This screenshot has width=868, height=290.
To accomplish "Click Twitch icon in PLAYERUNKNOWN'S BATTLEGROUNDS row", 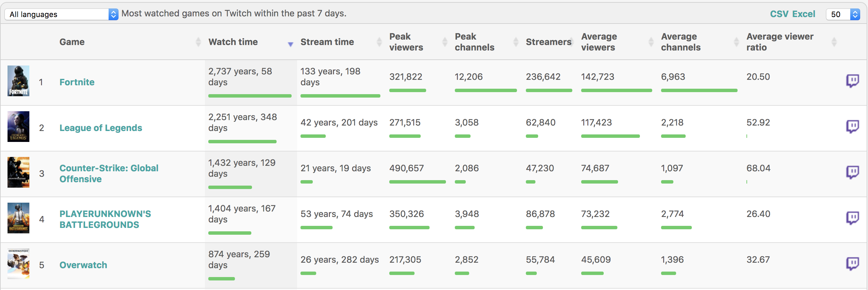I will pos(852,218).
